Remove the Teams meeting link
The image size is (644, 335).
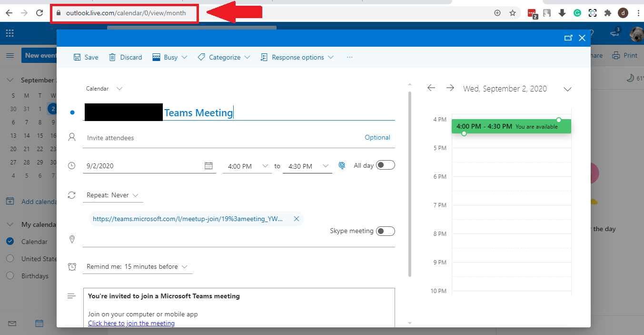click(x=296, y=219)
